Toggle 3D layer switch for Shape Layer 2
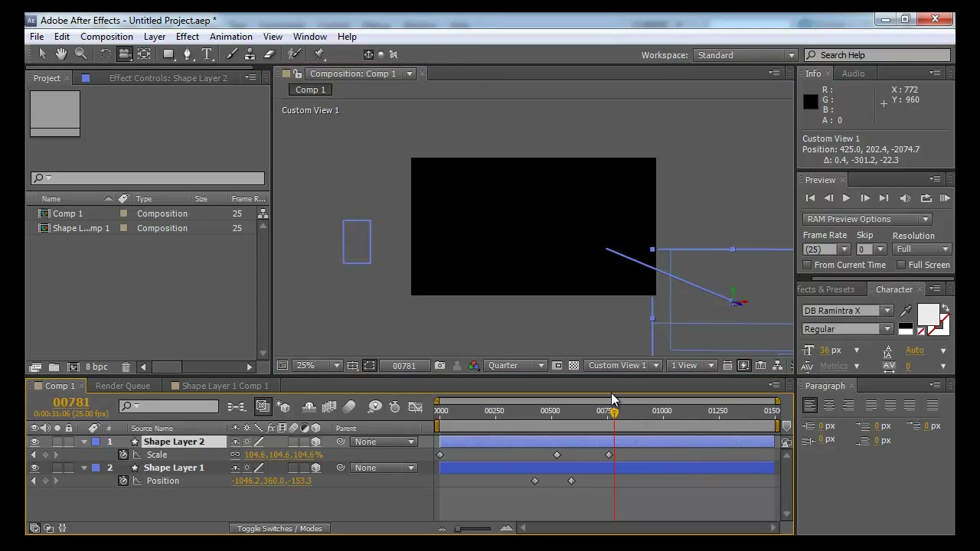Viewport: 980px width, 551px height. coord(315,442)
